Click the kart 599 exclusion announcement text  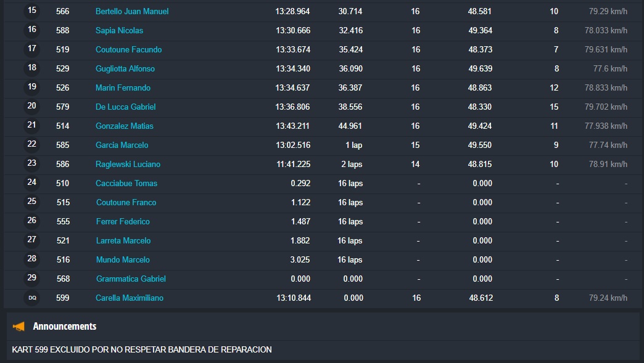click(142, 350)
